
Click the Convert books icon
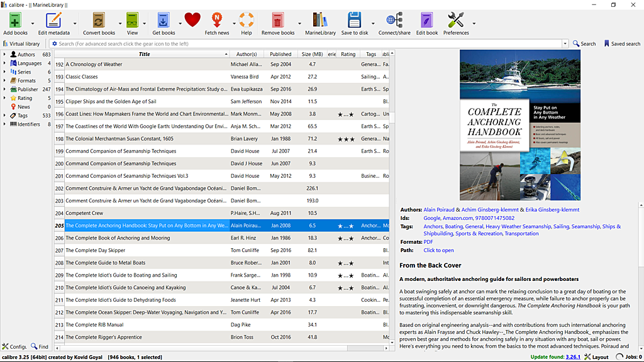(99, 20)
